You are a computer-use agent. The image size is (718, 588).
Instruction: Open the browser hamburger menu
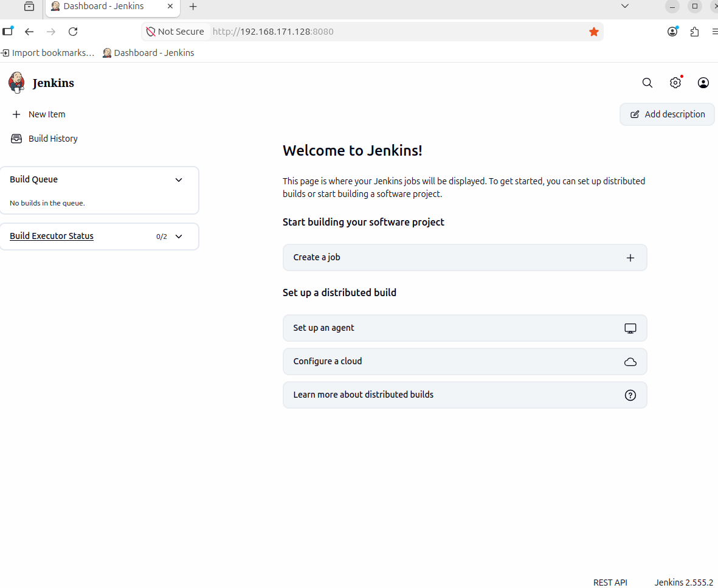714,32
